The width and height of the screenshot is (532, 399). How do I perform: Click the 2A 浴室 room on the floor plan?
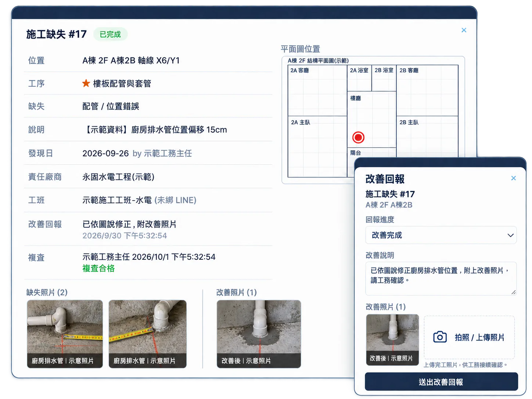click(359, 78)
